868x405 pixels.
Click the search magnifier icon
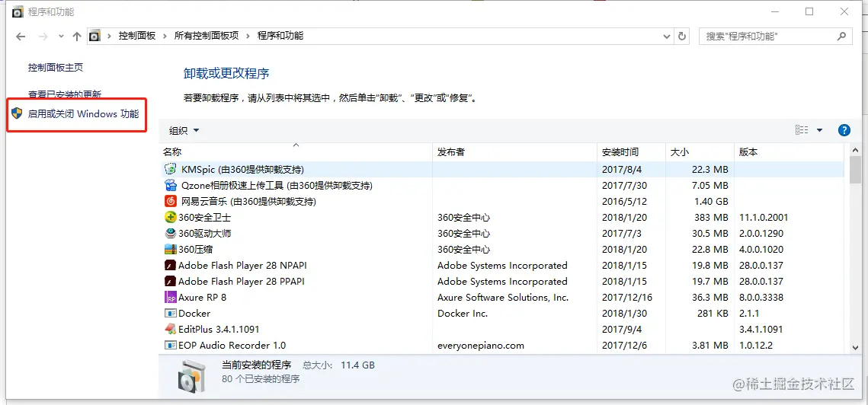click(841, 36)
